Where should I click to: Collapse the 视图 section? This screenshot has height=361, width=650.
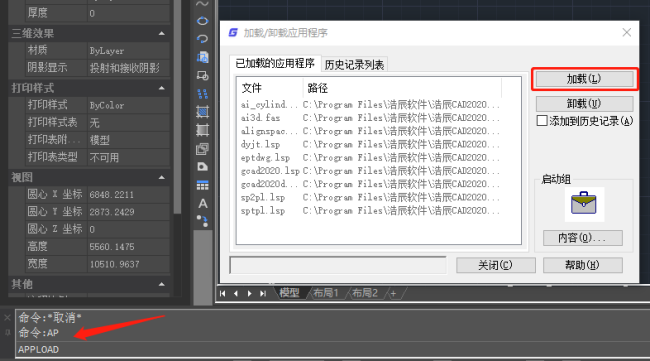click(162, 177)
